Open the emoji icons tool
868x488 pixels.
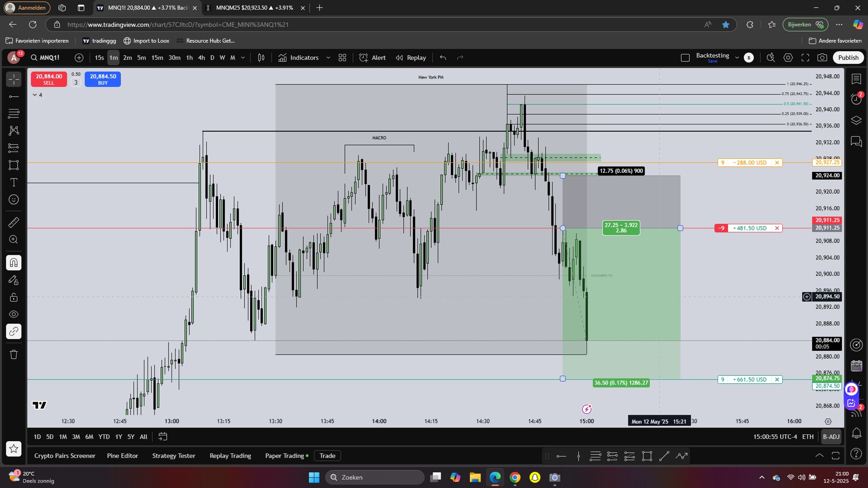14,200
